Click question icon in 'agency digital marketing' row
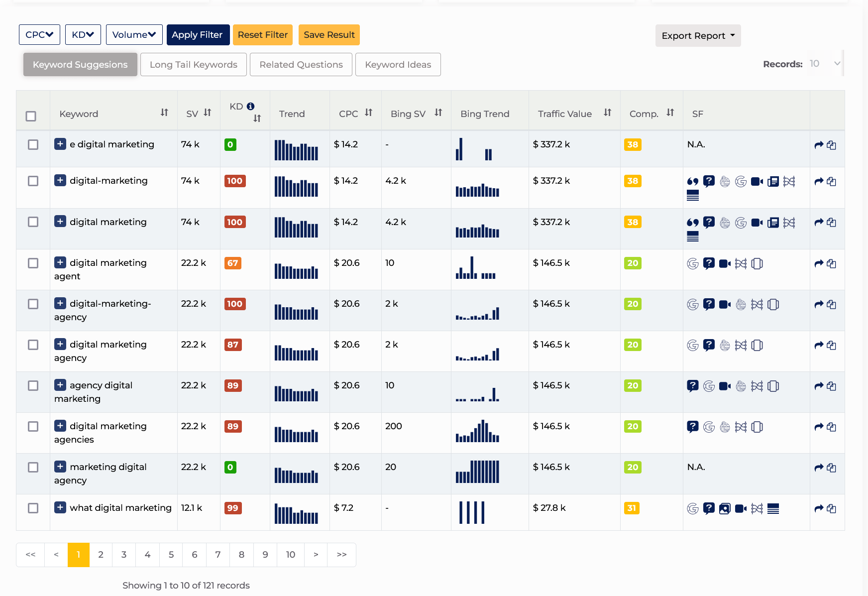The width and height of the screenshot is (868, 596). tap(692, 386)
